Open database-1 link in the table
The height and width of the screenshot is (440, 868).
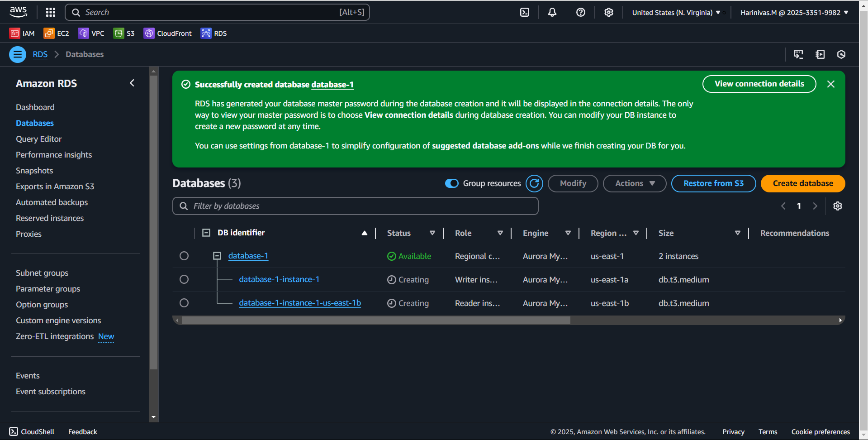(248, 256)
